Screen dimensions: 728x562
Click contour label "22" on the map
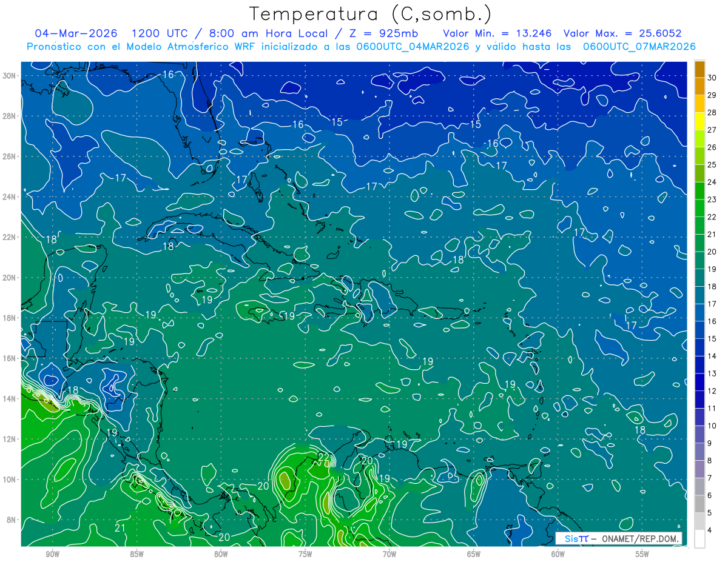pyautogui.click(x=323, y=457)
